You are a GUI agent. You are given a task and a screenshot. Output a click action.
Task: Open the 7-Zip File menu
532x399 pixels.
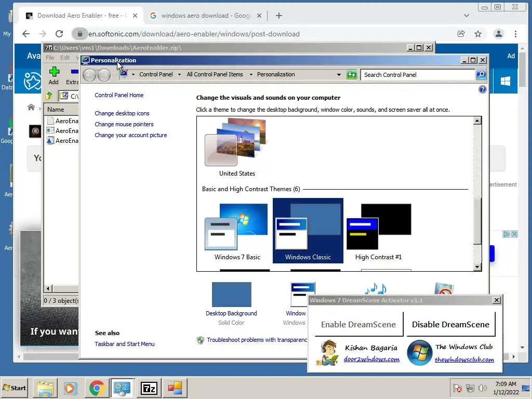50,58
